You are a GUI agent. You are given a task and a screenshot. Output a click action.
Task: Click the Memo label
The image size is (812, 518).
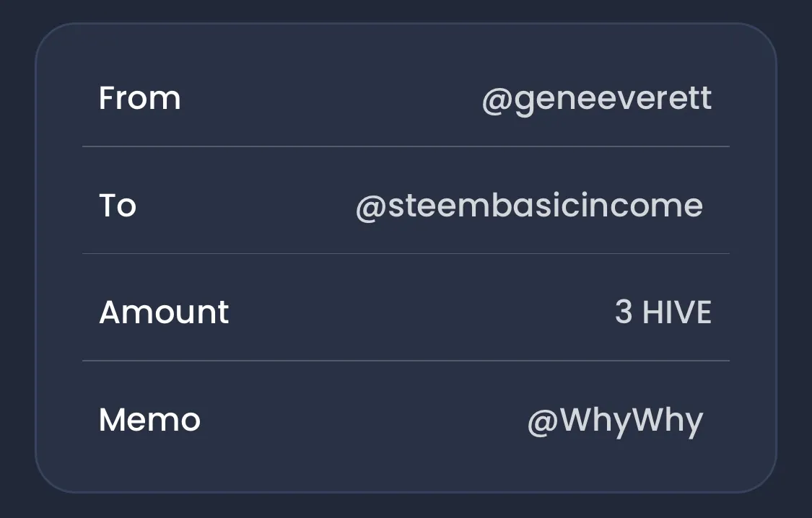(149, 420)
